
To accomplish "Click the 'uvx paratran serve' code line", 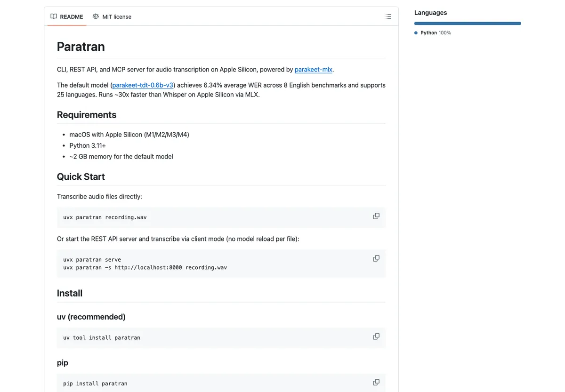I will (92, 260).
